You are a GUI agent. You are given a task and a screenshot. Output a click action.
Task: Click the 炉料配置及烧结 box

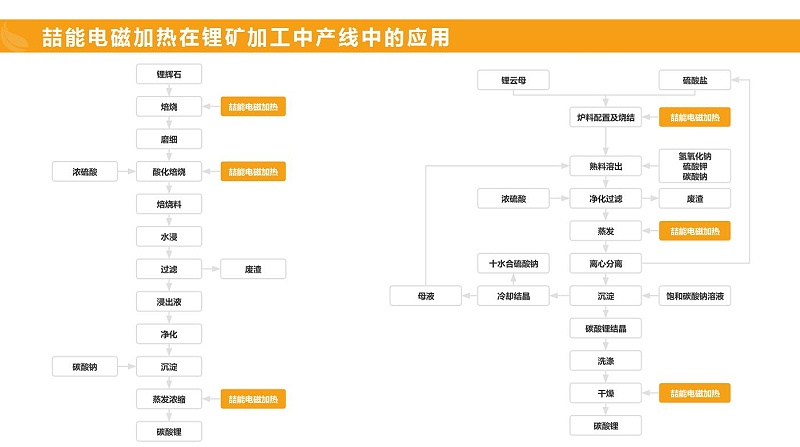click(x=605, y=117)
